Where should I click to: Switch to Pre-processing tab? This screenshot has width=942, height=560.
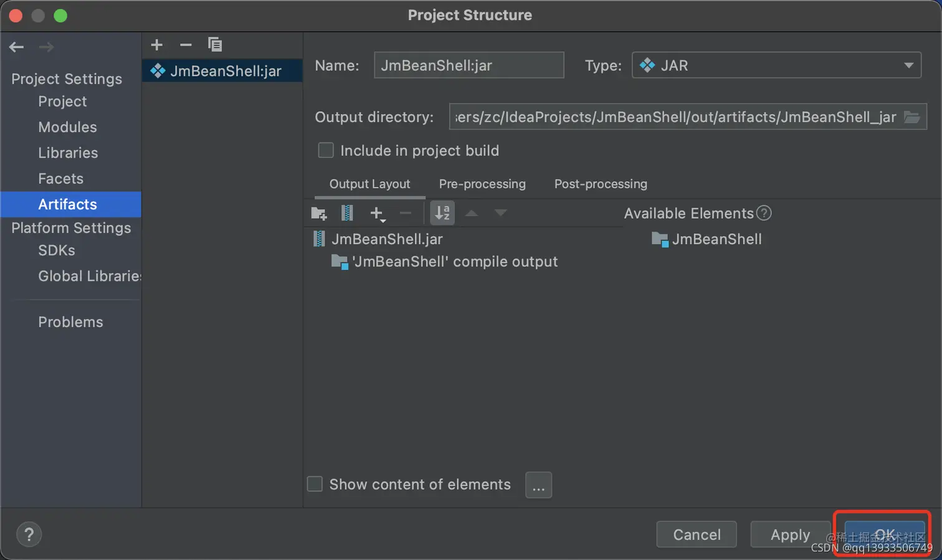pyautogui.click(x=482, y=184)
